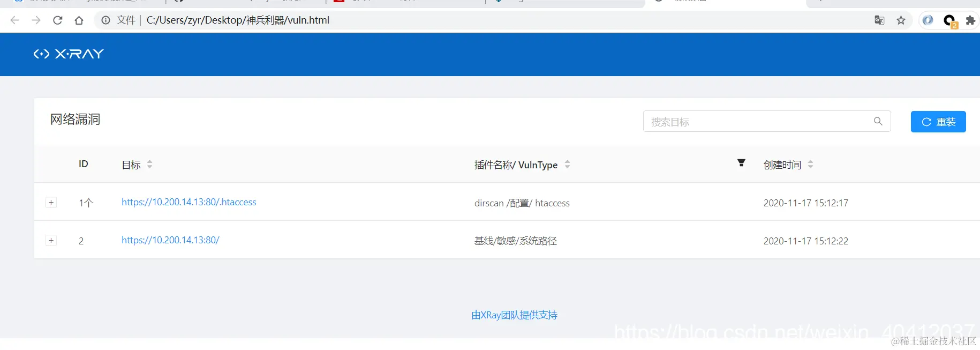Bookmark this page with star icon
The image size is (980, 350).
901,20
